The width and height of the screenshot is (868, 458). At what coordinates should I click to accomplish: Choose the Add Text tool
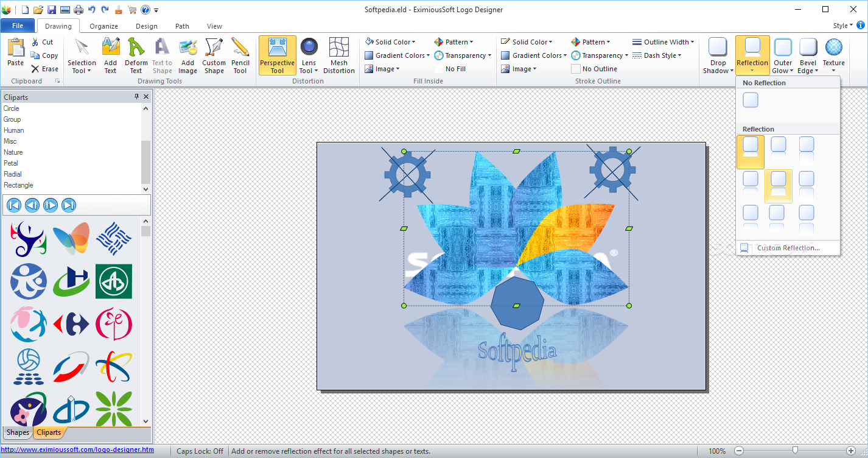(110, 55)
